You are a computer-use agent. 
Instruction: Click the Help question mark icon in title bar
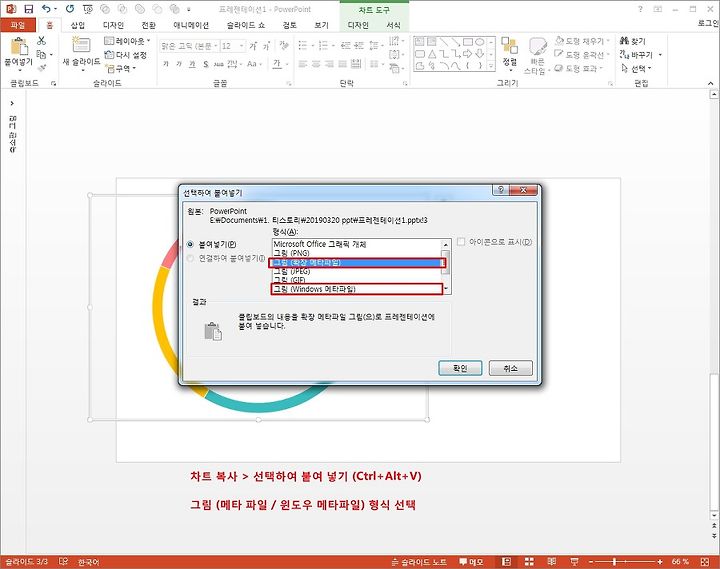click(640, 9)
